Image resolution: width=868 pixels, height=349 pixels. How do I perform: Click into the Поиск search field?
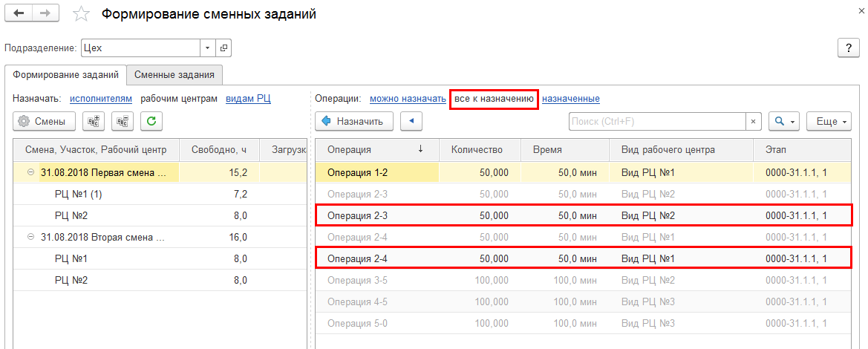coord(657,121)
